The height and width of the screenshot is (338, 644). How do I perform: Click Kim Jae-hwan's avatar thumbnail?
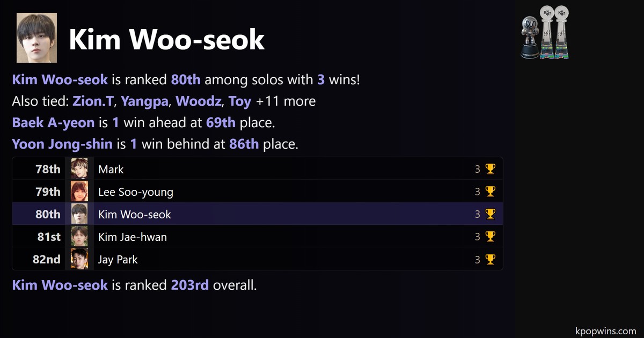pos(79,237)
